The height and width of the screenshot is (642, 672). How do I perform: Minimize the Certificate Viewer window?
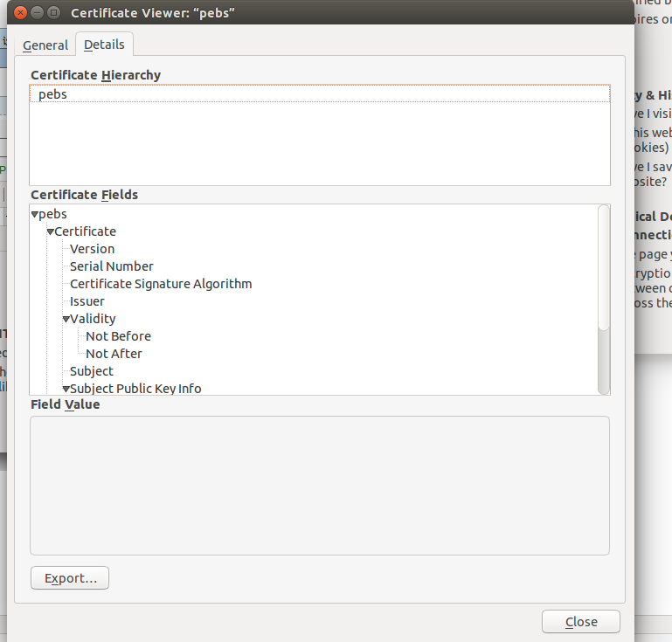pyautogui.click(x=38, y=13)
